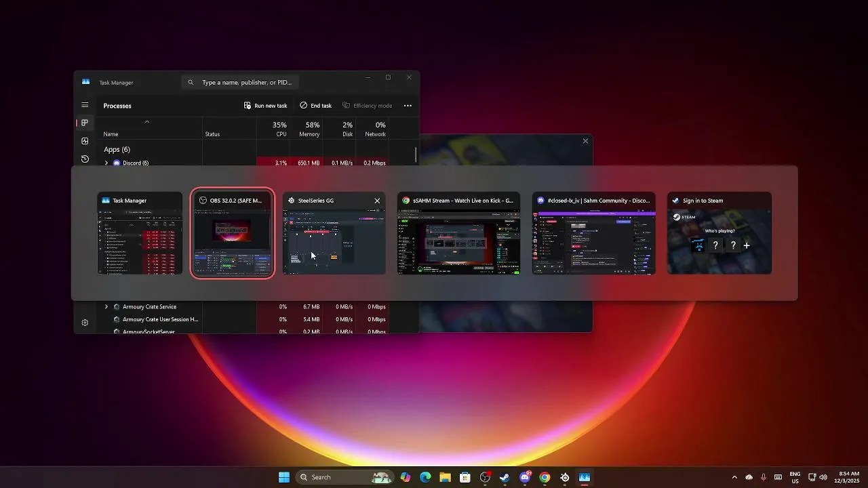The image size is (868, 488).
Task: Switch to the Task Manager window thumbnail
Action: click(x=140, y=233)
